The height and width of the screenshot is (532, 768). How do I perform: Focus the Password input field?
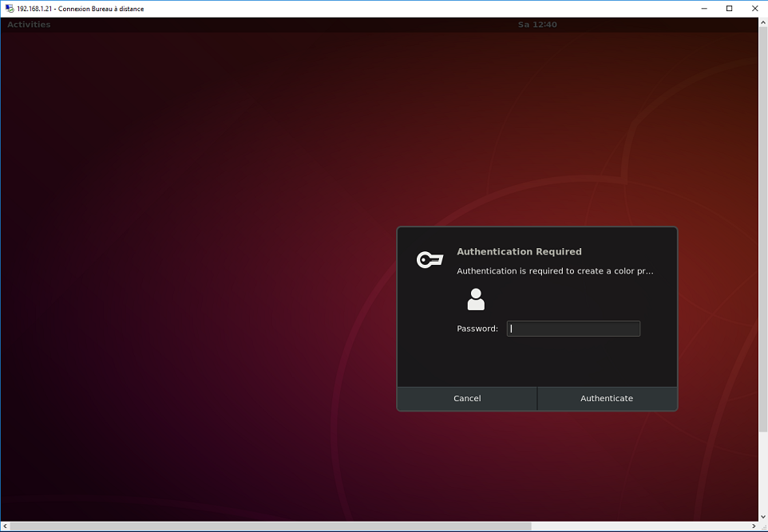pyautogui.click(x=573, y=329)
